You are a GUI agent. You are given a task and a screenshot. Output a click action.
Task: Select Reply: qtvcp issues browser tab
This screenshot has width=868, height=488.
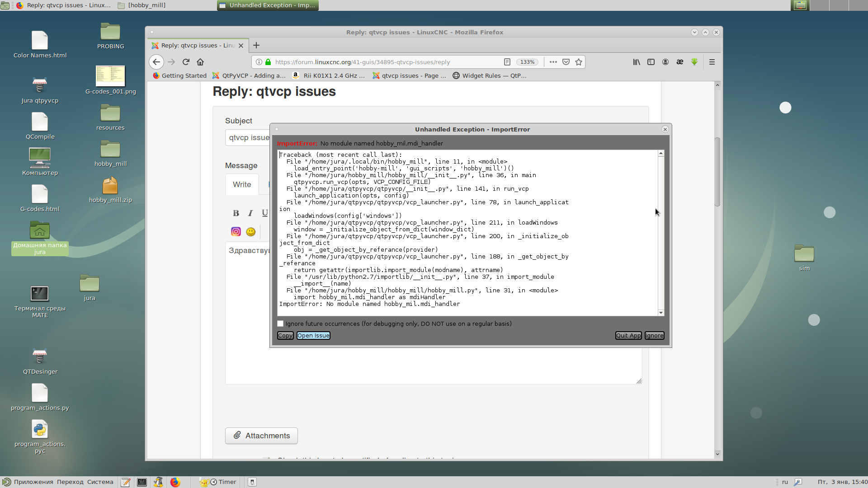tap(198, 45)
